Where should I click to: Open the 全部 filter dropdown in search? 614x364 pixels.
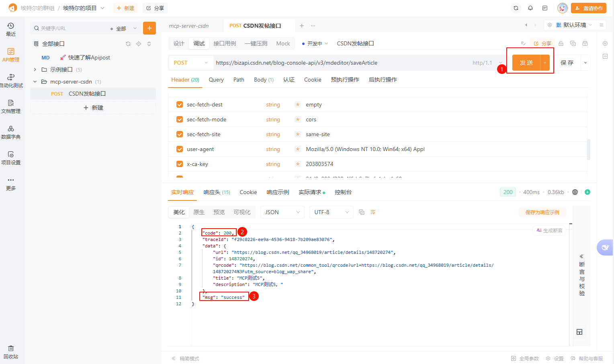click(x=124, y=29)
